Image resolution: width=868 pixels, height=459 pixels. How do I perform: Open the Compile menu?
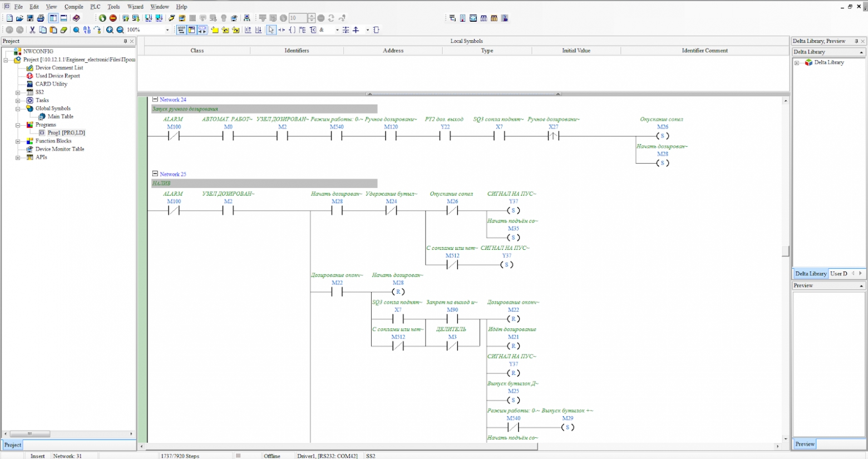point(73,7)
